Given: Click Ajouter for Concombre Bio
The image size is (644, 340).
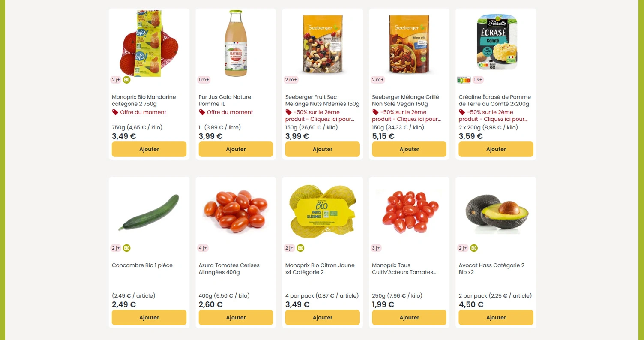Looking at the screenshot, I should tap(149, 317).
